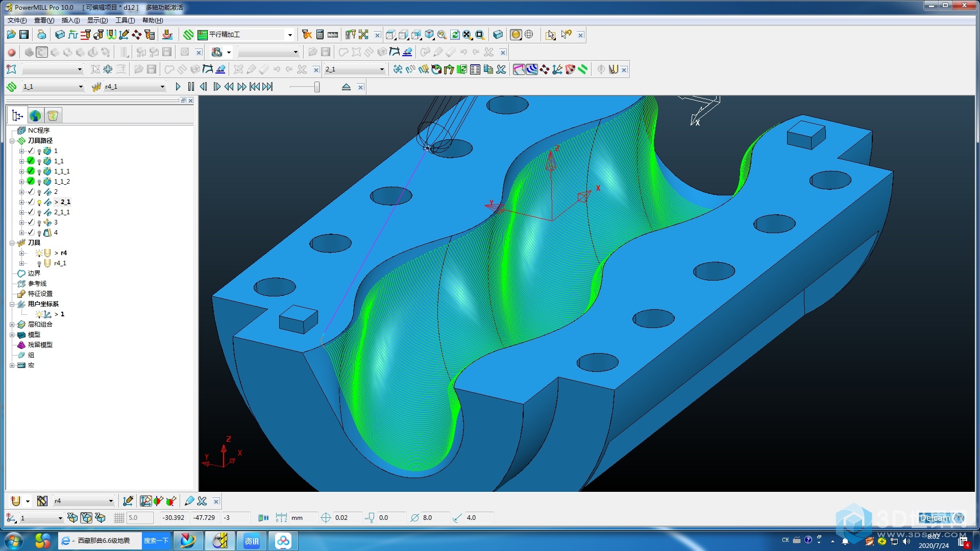Expand the 模型 tree node
The image size is (980, 551).
pos(12,335)
